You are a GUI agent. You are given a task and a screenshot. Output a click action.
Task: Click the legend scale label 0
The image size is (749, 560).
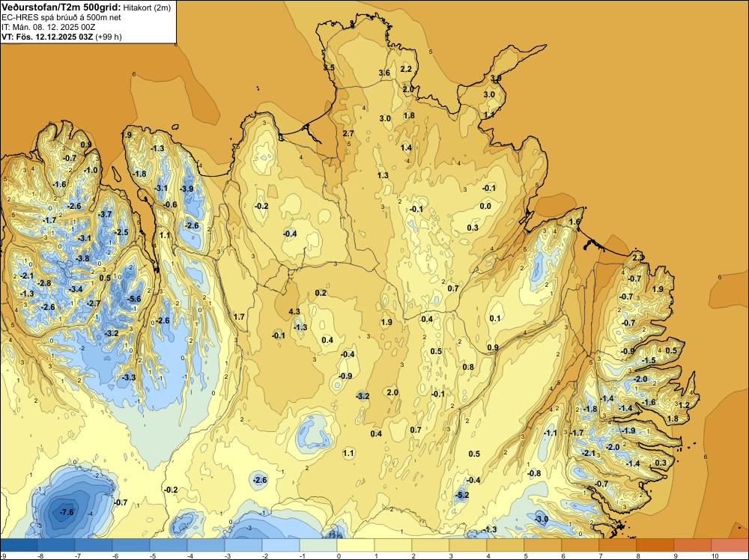click(x=339, y=556)
